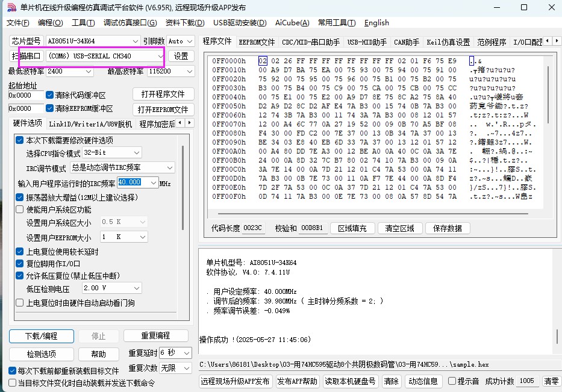
Task: Select the 硬件选项 tab
Action: coord(28,123)
